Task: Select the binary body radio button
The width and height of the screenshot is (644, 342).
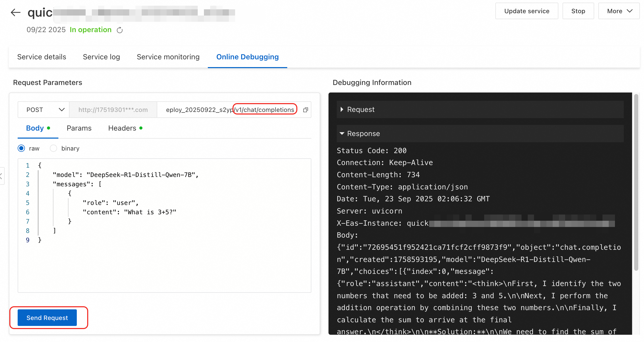Action: [53, 148]
